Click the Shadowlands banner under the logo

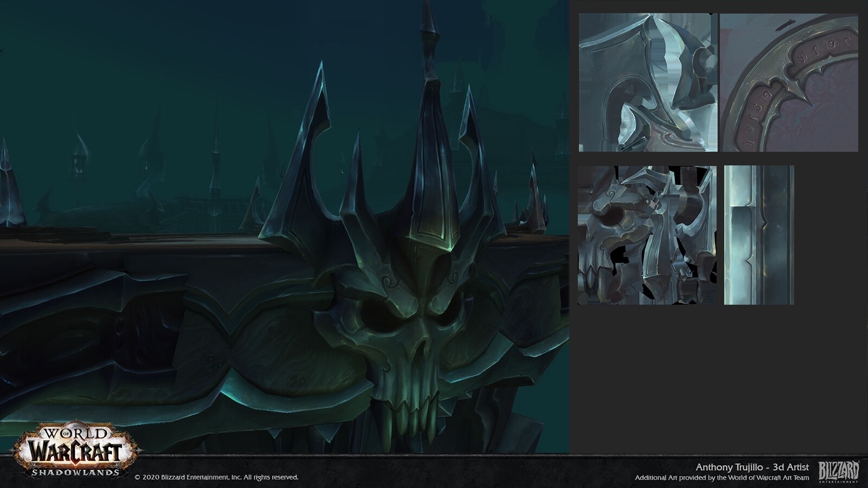coord(76,472)
